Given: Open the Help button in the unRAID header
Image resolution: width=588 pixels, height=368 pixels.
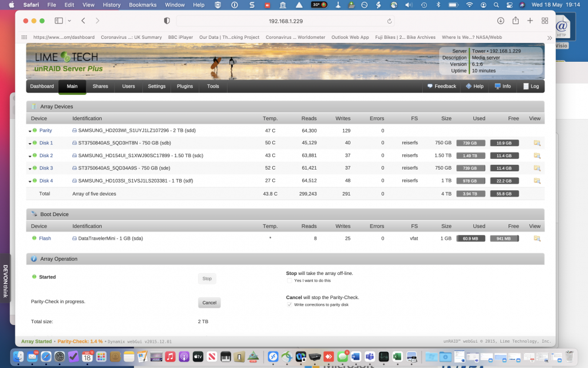Looking at the screenshot, I should [475, 87].
